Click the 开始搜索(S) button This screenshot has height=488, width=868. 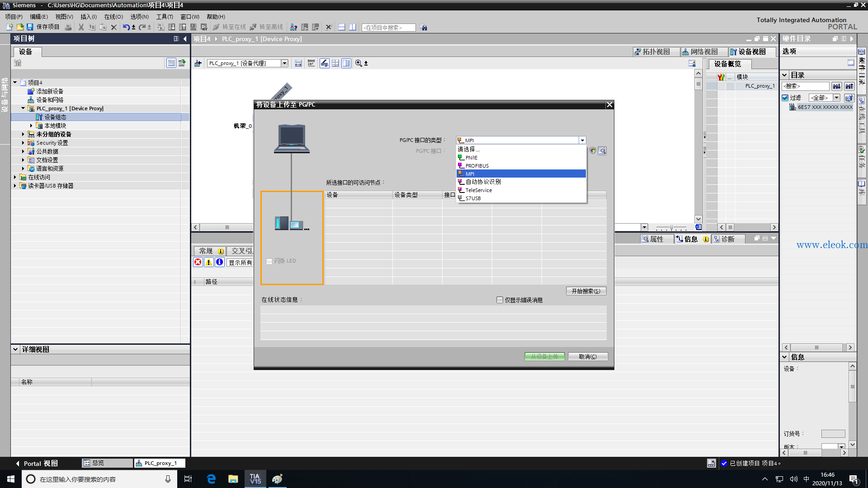coord(586,291)
